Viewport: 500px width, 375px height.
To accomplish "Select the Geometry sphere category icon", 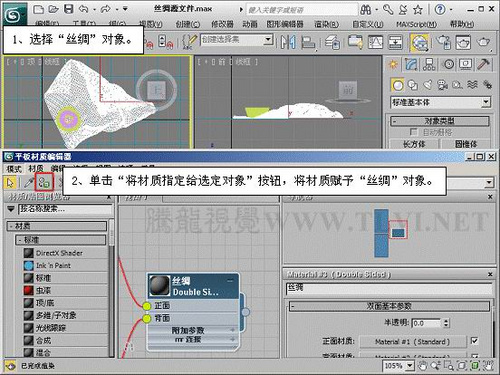I will click(398, 85).
